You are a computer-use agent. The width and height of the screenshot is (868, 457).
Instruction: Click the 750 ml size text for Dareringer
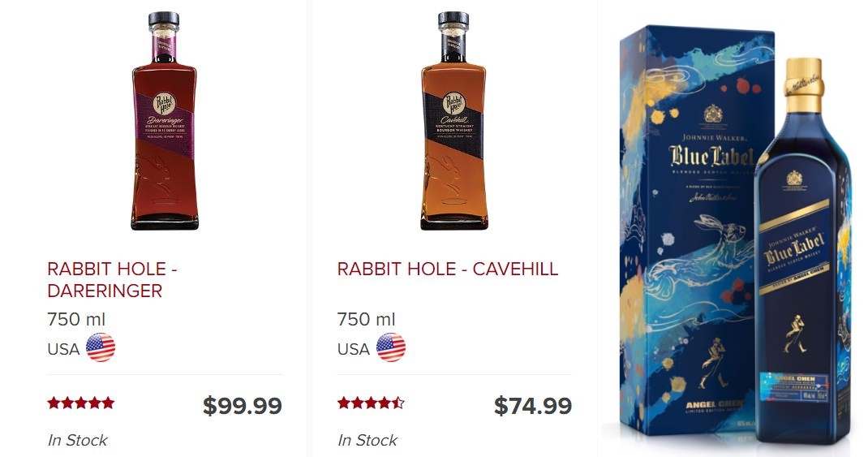click(x=76, y=320)
